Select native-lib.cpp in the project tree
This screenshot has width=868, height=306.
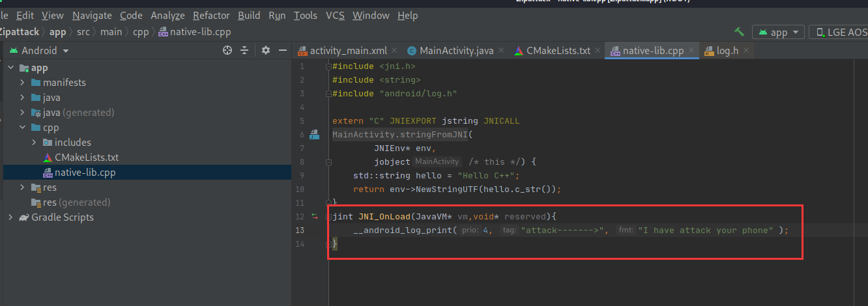point(85,173)
